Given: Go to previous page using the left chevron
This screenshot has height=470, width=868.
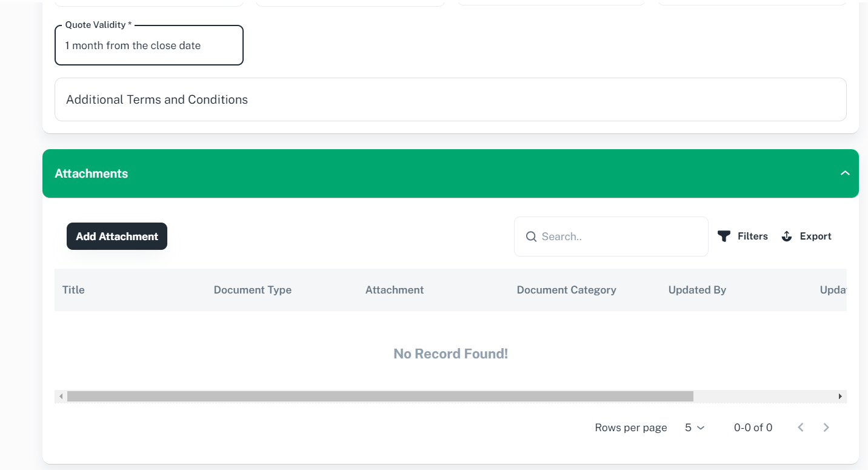Looking at the screenshot, I should click(x=801, y=428).
